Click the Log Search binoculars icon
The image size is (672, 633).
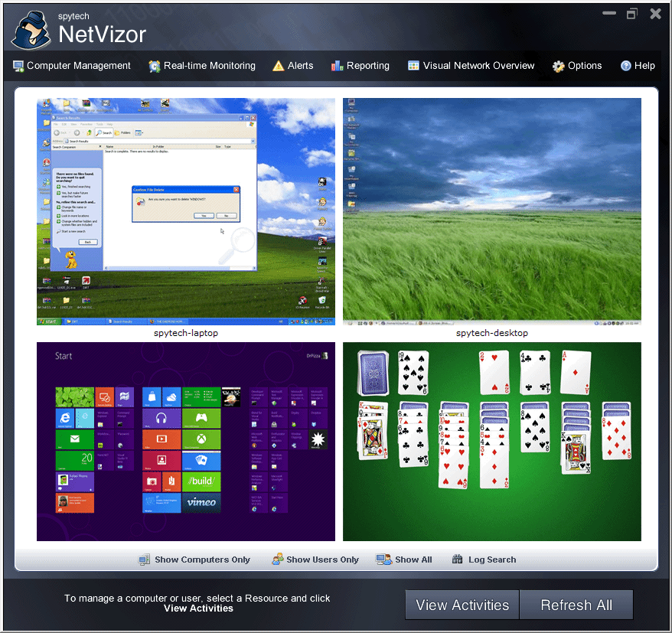click(x=457, y=559)
